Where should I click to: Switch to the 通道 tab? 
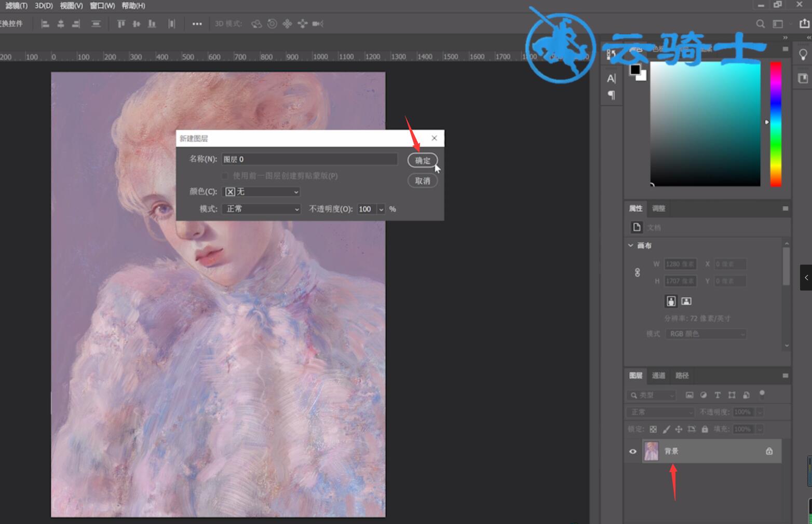(x=658, y=375)
